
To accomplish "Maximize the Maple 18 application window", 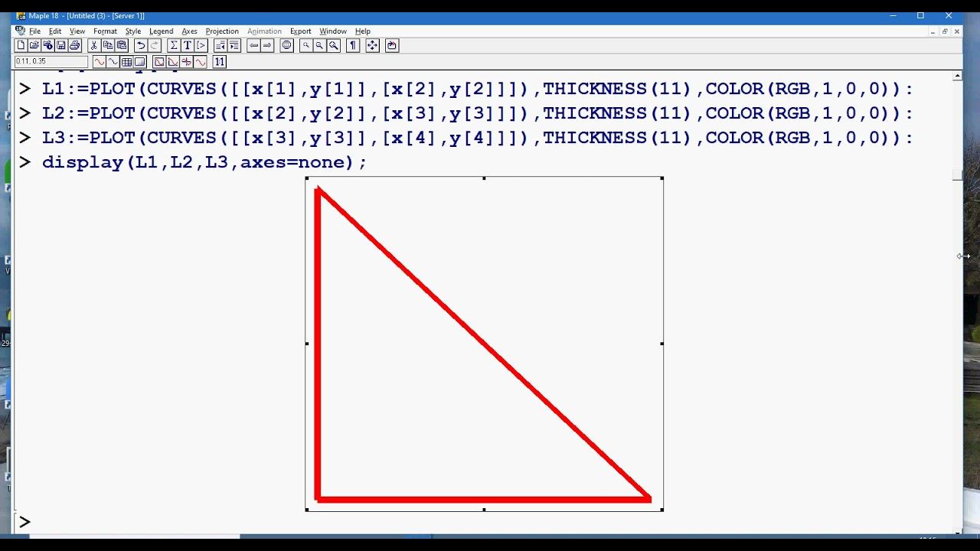I will click(x=920, y=15).
